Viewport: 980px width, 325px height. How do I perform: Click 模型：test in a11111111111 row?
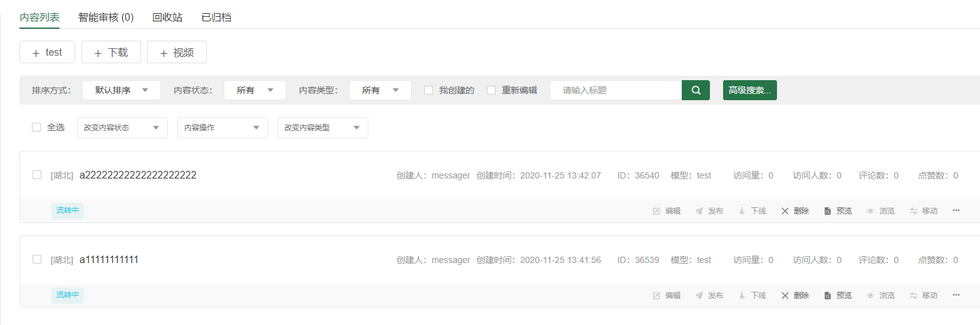point(691,260)
